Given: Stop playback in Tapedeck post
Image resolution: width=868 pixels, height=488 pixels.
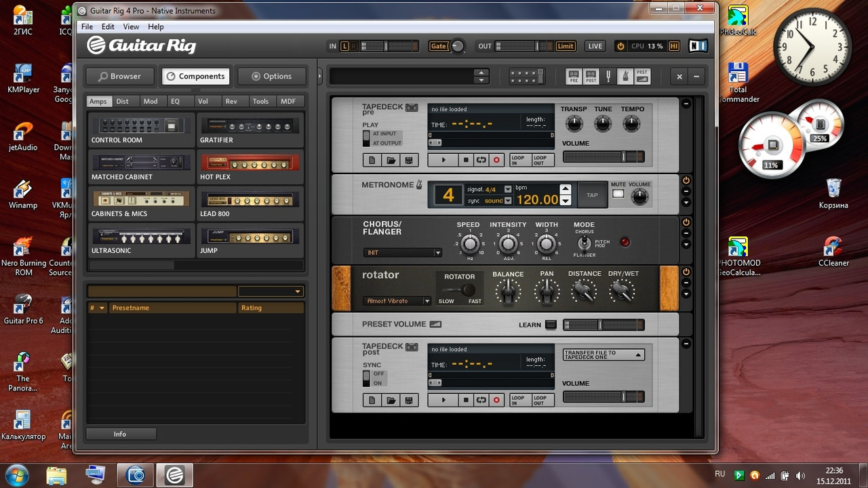Looking at the screenshot, I should click(465, 400).
